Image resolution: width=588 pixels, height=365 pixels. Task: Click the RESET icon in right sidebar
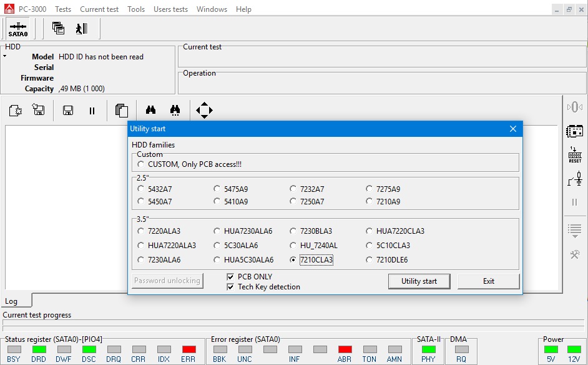click(x=574, y=155)
